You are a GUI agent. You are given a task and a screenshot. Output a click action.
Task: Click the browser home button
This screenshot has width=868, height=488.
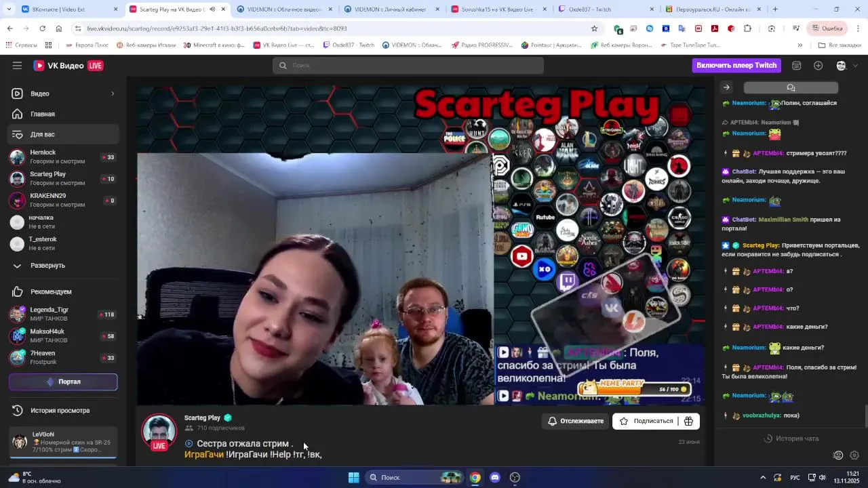58,28
